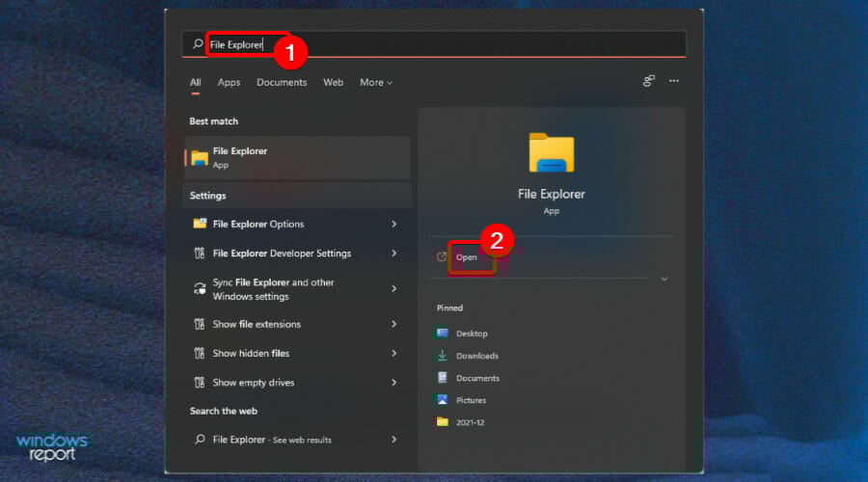Click the Developer Settings icon
868x482 pixels.
[x=200, y=254]
